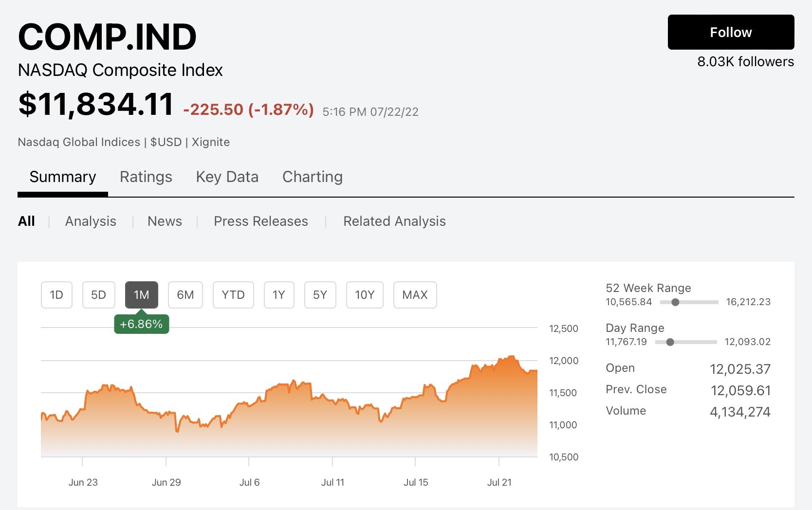Show News items
The width and height of the screenshot is (812, 510).
pyautogui.click(x=165, y=221)
